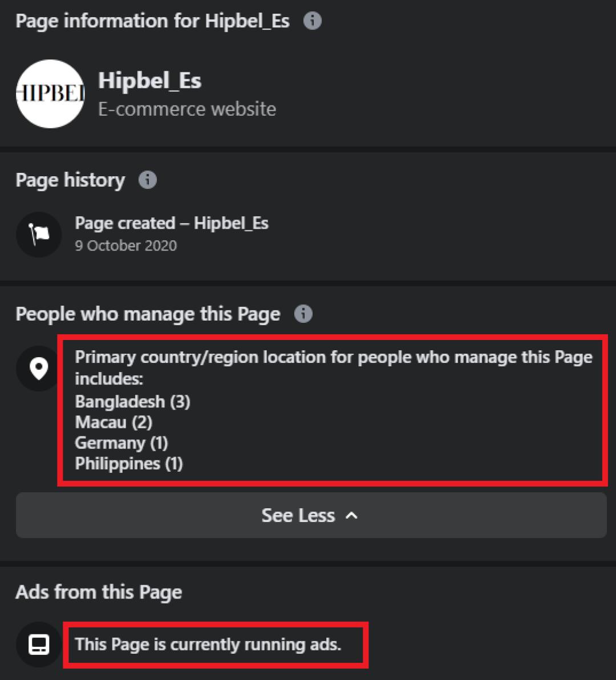Click the Germany (1) location entry
The height and width of the screenshot is (680, 616).
click(x=121, y=443)
